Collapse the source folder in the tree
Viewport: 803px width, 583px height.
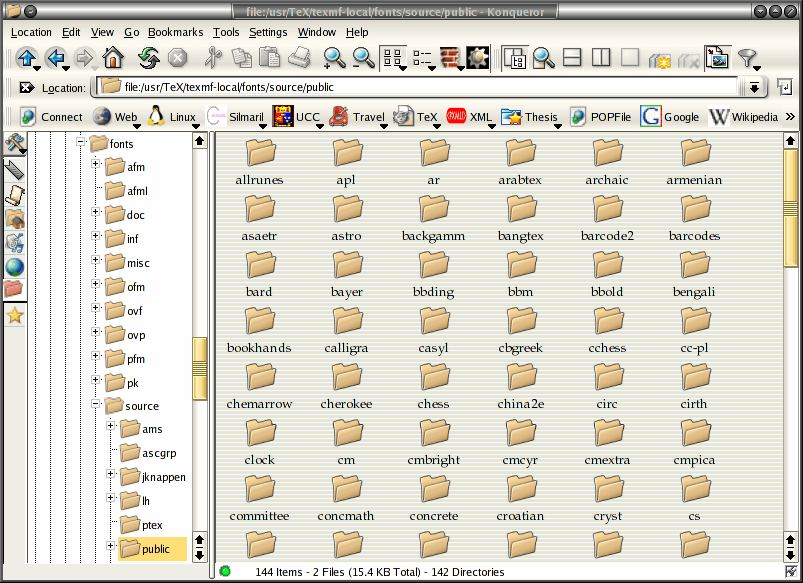[96, 405]
